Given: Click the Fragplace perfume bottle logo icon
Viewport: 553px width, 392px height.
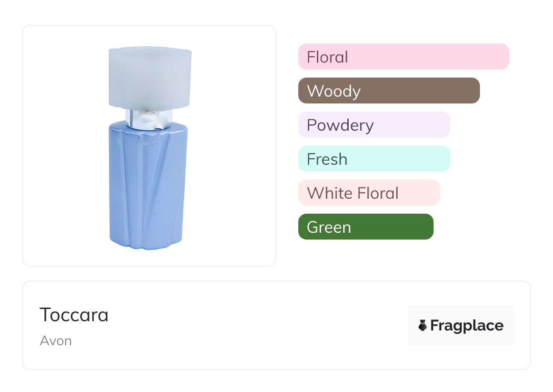Looking at the screenshot, I should [423, 325].
